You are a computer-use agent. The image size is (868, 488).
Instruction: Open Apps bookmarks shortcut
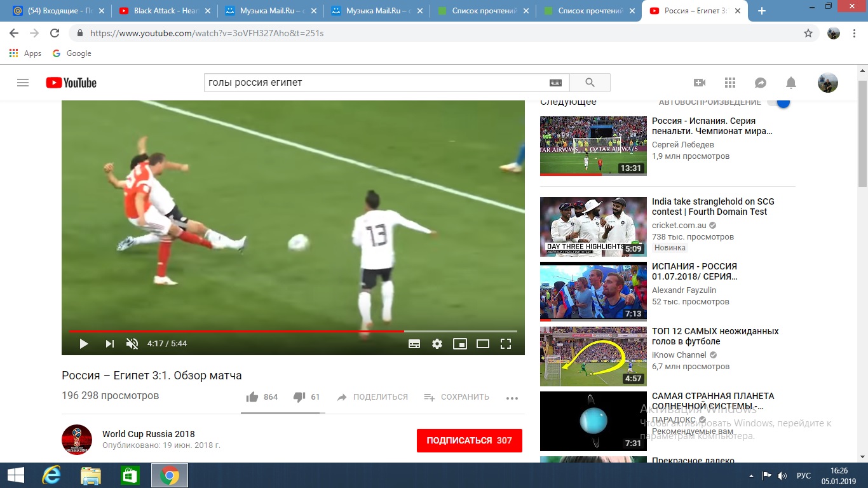pyautogui.click(x=26, y=53)
